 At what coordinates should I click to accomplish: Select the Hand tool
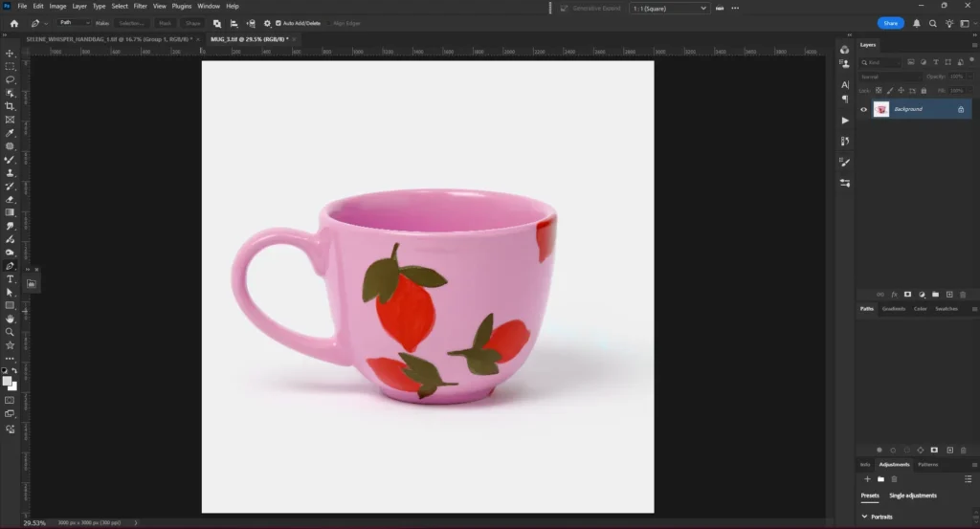(x=10, y=319)
